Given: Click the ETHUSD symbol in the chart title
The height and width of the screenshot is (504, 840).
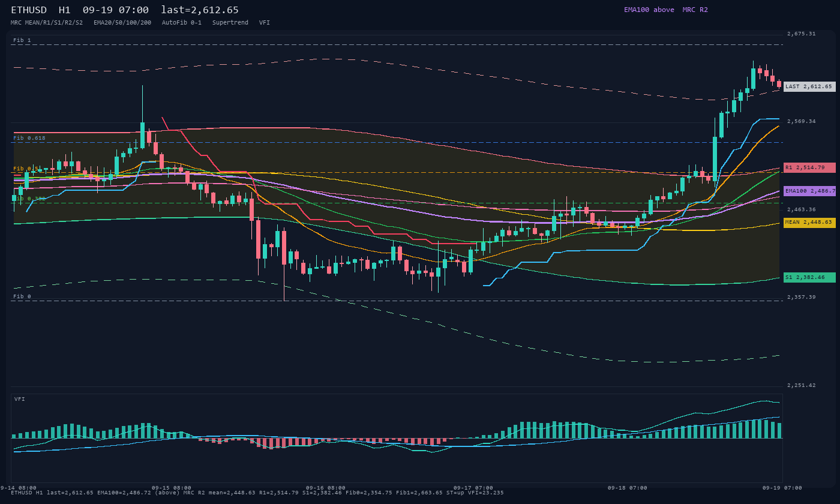Looking at the screenshot, I should tap(29, 10).
